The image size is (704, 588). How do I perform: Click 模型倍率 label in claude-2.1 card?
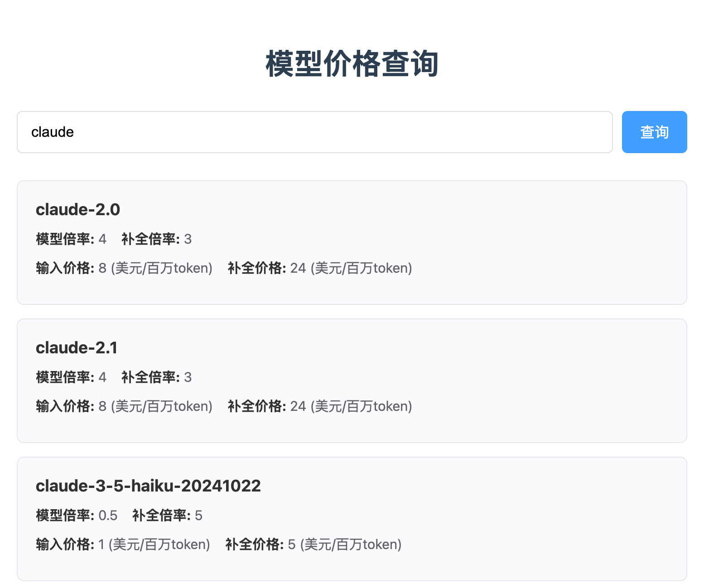(x=65, y=377)
